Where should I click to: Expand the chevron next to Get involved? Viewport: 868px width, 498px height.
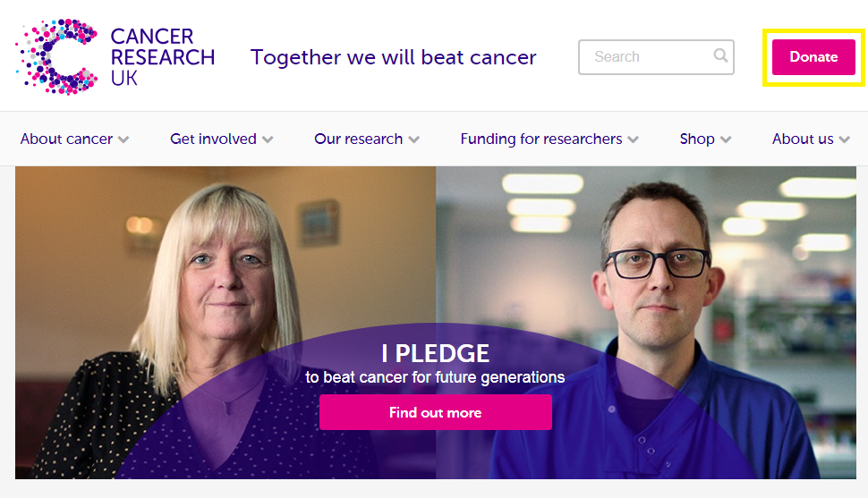[268, 139]
